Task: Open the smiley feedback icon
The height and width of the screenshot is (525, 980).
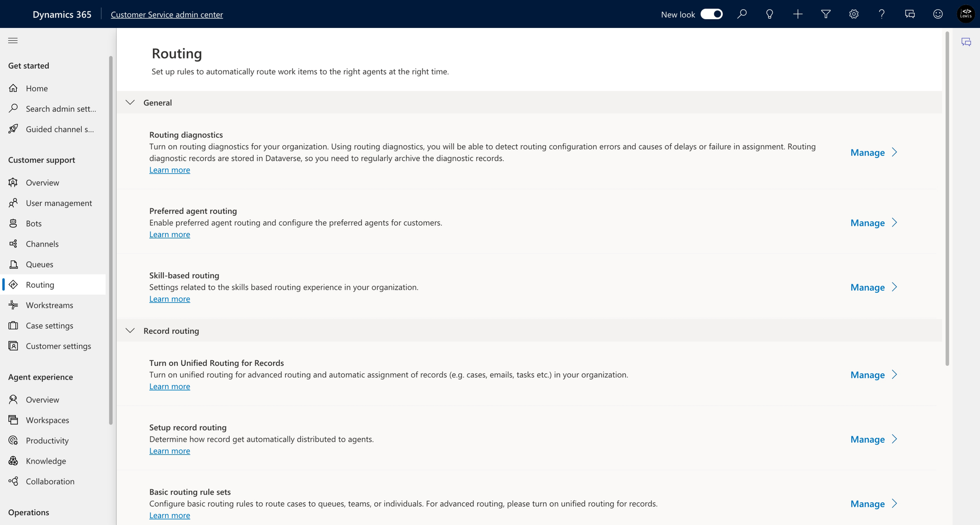Action: [x=938, y=14]
